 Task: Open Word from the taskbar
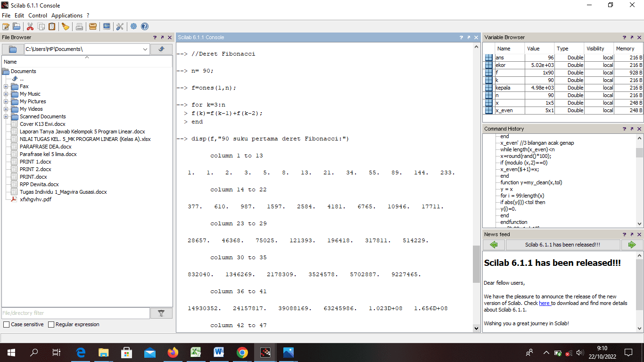point(219,352)
